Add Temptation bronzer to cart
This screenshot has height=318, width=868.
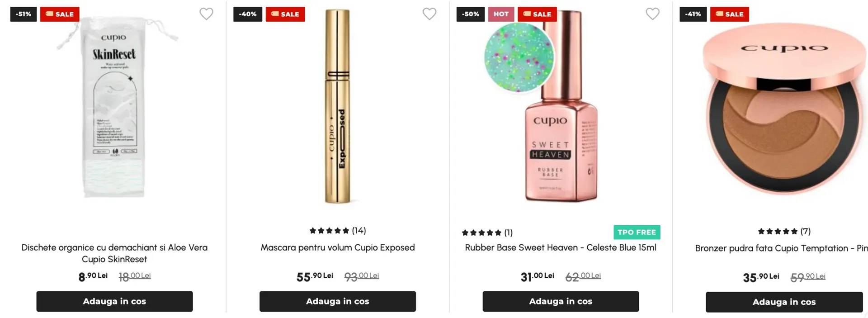pyautogui.click(x=784, y=302)
